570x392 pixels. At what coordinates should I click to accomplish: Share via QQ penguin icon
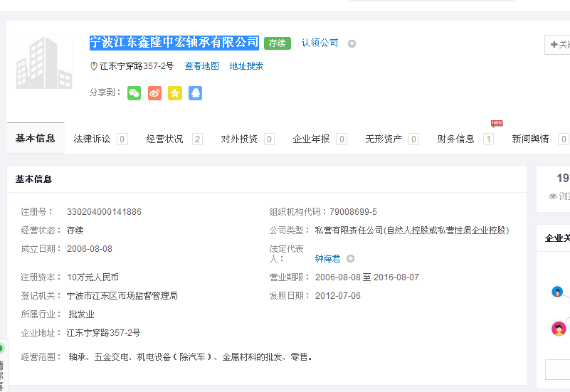[195, 93]
